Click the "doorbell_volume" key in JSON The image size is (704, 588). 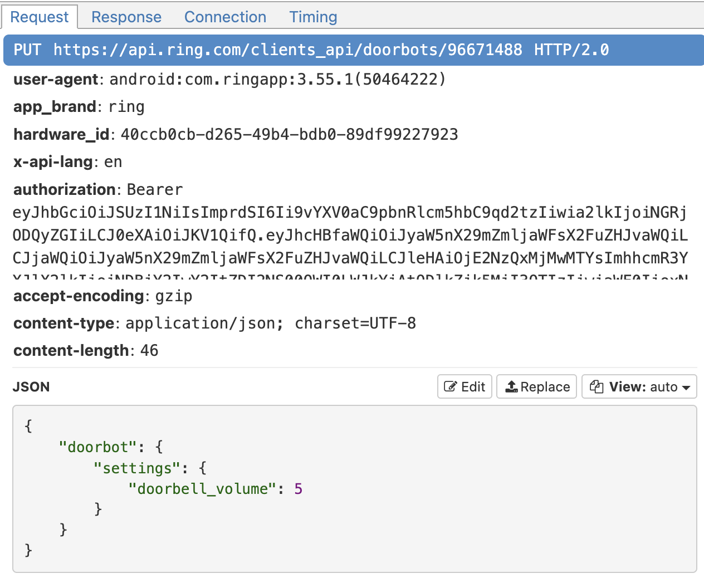pyautogui.click(x=202, y=489)
